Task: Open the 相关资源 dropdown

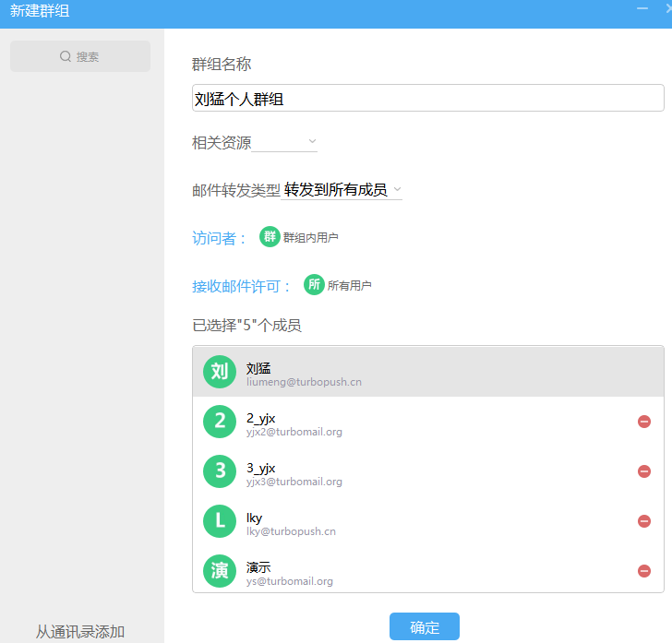Action: 284,142
